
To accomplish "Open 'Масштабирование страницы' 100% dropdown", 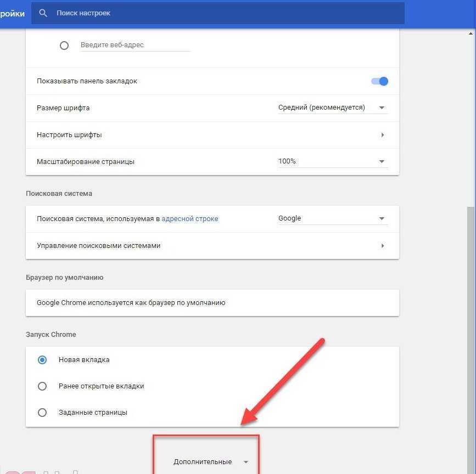I will pos(332,162).
